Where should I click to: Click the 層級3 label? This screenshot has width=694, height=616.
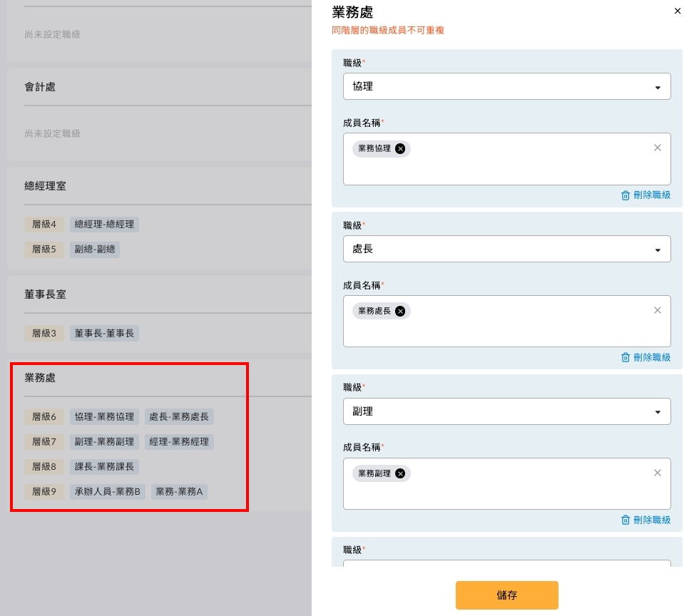pos(44,333)
